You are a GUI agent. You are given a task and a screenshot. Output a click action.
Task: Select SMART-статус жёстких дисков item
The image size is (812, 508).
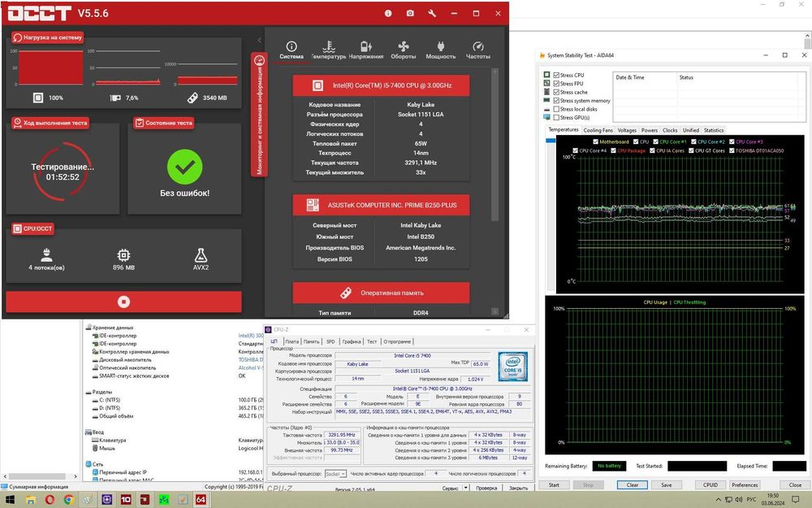[x=134, y=376]
